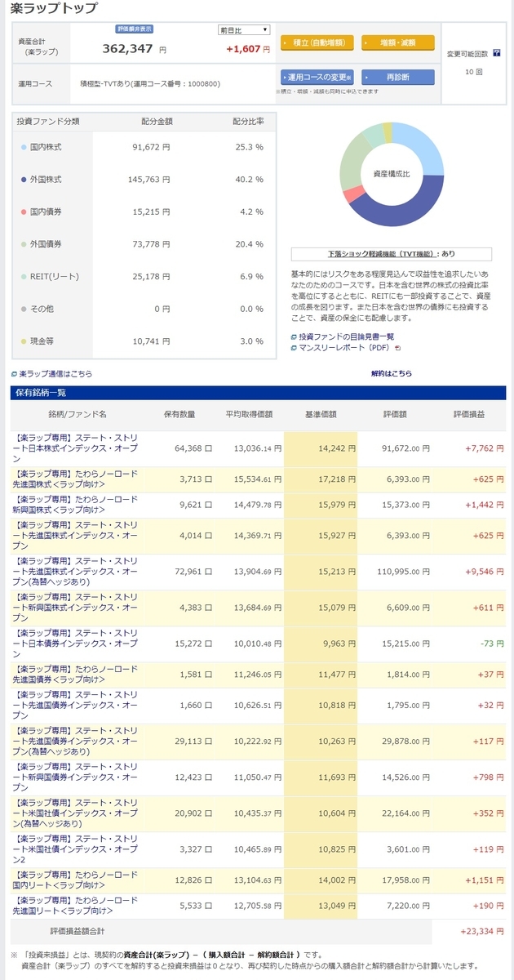This screenshot has height=980, width=514.
Task: Click the 増額・減額 button
Action: point(398,42)
